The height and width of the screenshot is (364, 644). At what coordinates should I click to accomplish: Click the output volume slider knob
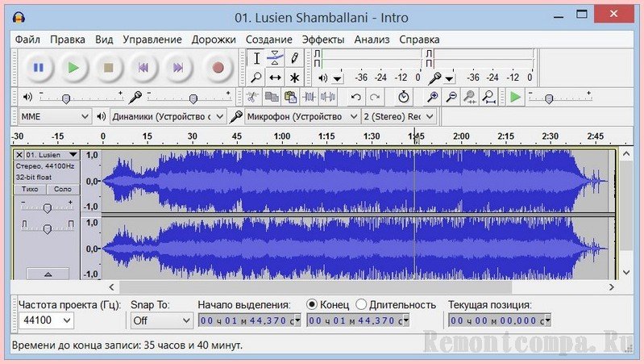[66, 98]
